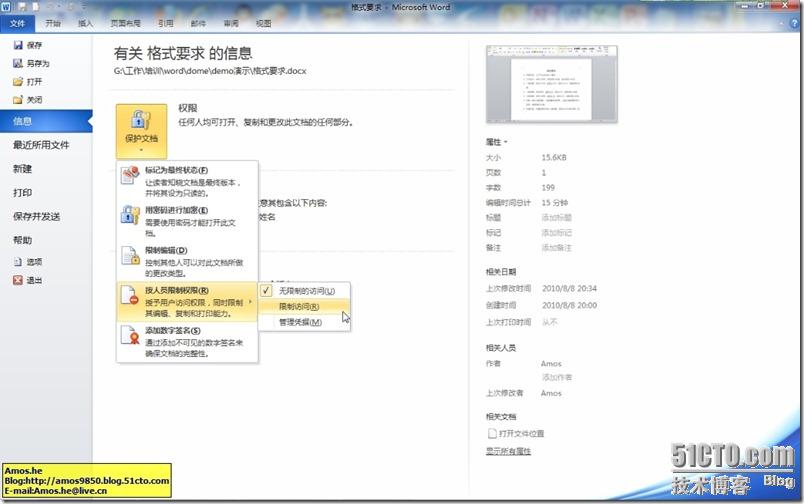Click the document preview thumbnail
The width and height of the screenshot is (804, 504).
tap(552, 85)
